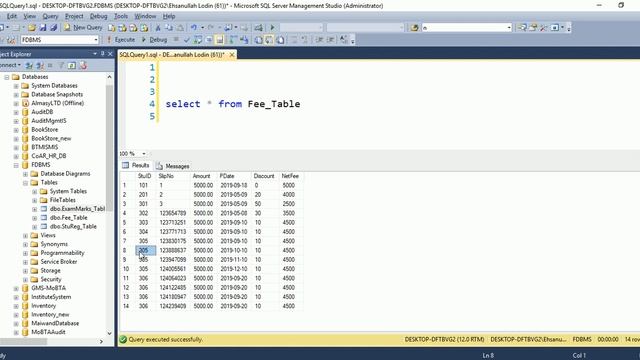
Task: Toggle Include Actual Execution Plan
Action: (x=233, y=40)
